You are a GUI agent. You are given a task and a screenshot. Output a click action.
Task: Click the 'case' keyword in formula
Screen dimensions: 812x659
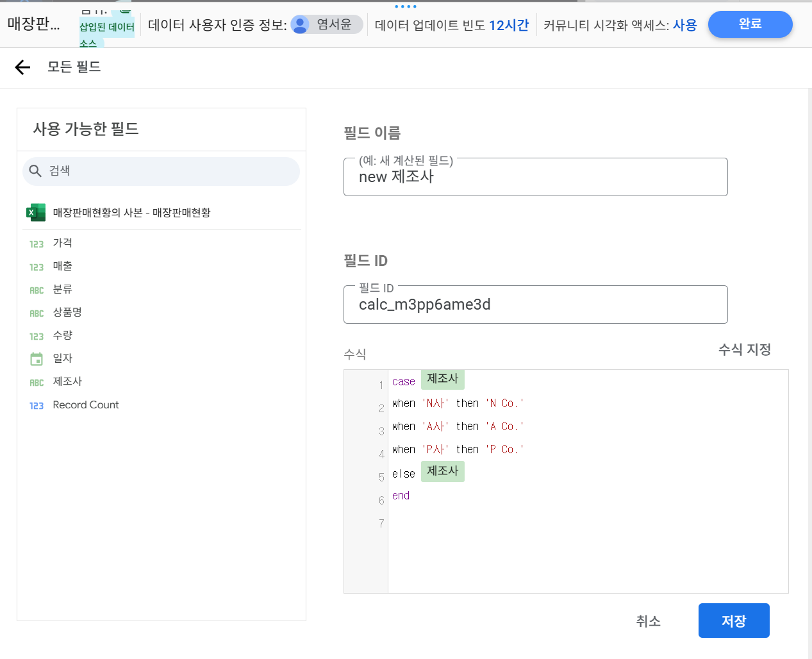403,381
